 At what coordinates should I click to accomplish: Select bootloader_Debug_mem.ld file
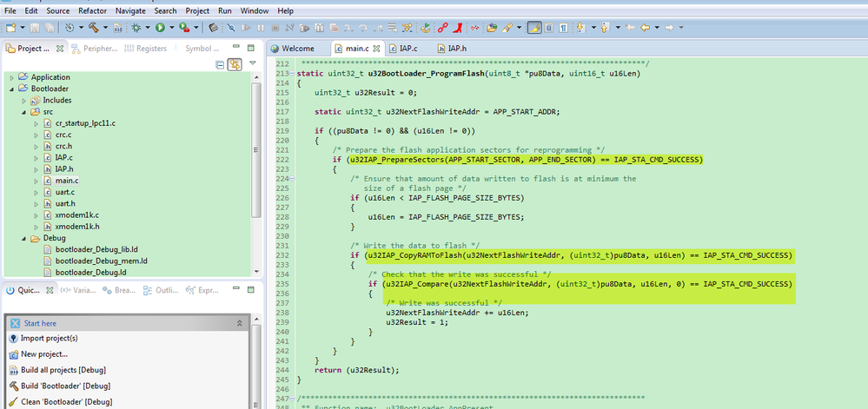click(x=102, y=261)
